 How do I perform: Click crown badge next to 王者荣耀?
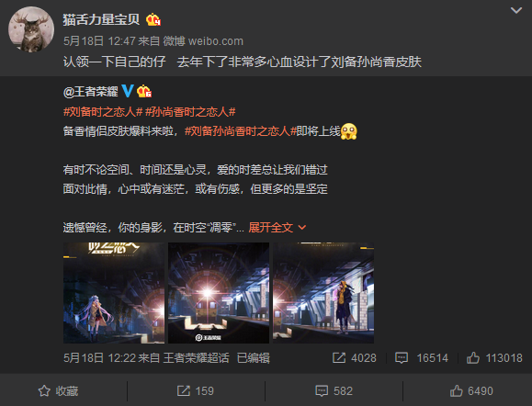click(x=144, y=91)
